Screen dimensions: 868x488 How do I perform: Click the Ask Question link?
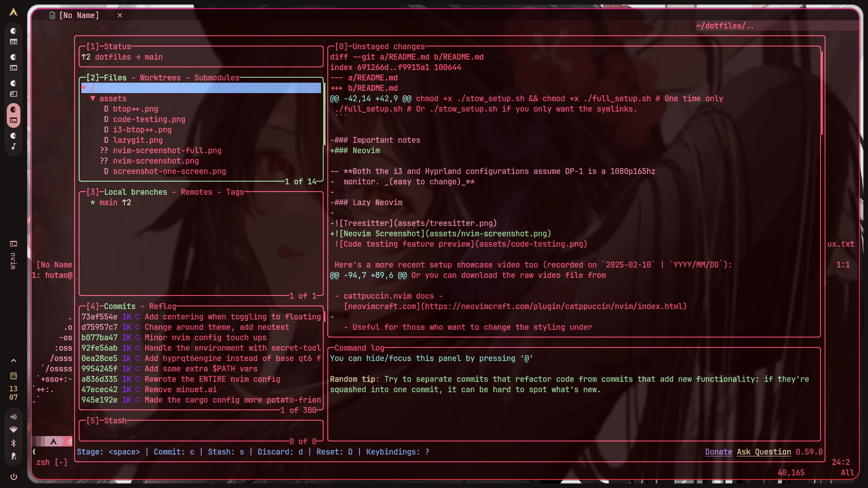pyautogui.click(x=764, y=452)
